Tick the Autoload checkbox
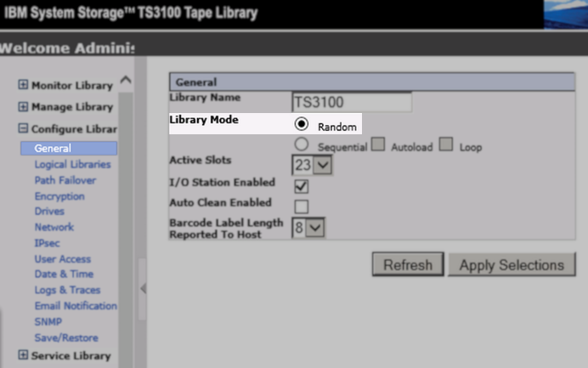The height and width of the screenshot is (368, 588). coord(378,144)
